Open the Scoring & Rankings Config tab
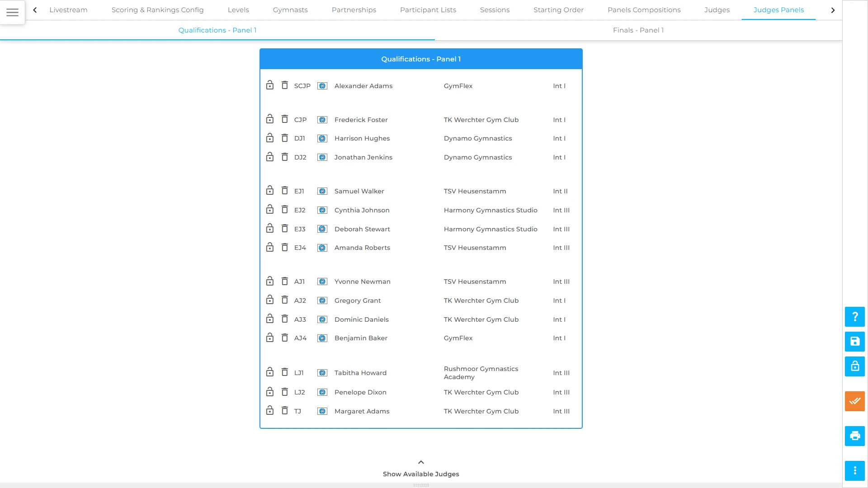Image resolution: width=868 pixels, height=488 pixels. point(157,10)
